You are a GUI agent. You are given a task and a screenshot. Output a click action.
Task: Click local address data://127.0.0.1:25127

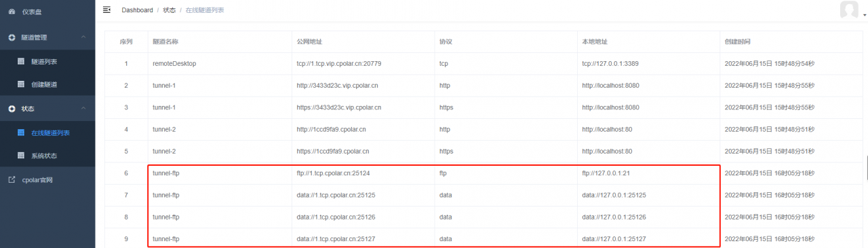tap(614, 239)
